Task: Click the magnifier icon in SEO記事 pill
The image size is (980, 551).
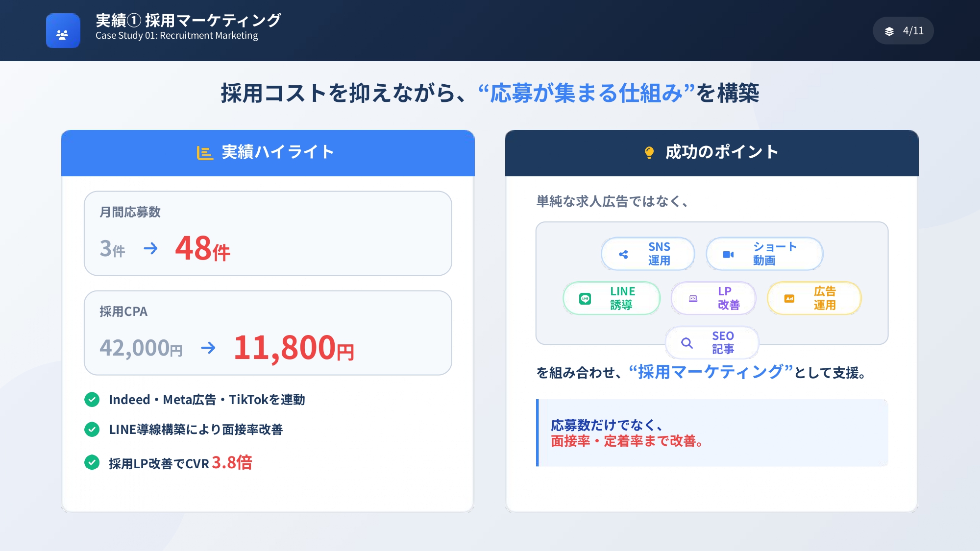Action: click(687, 343)
